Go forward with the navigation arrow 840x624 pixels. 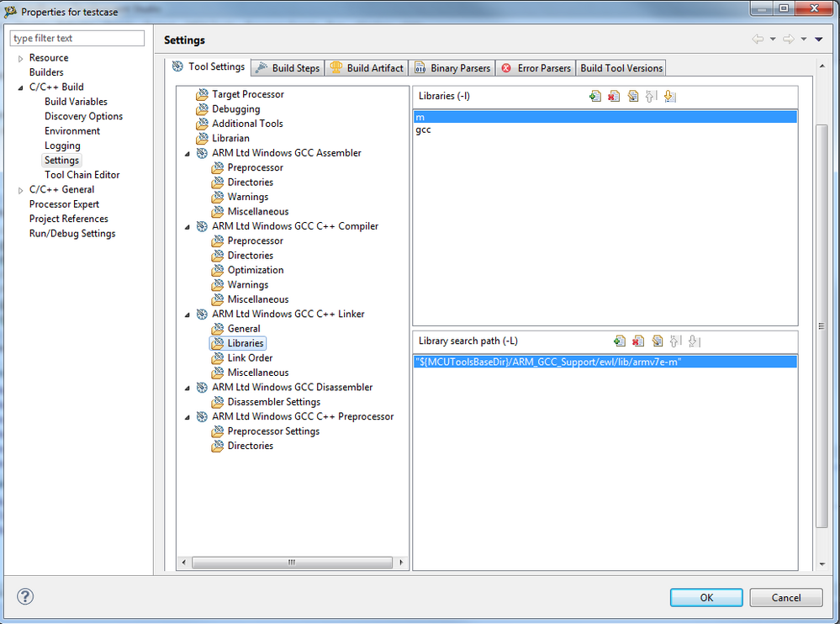pyautogui.click(x=788, y=39)
